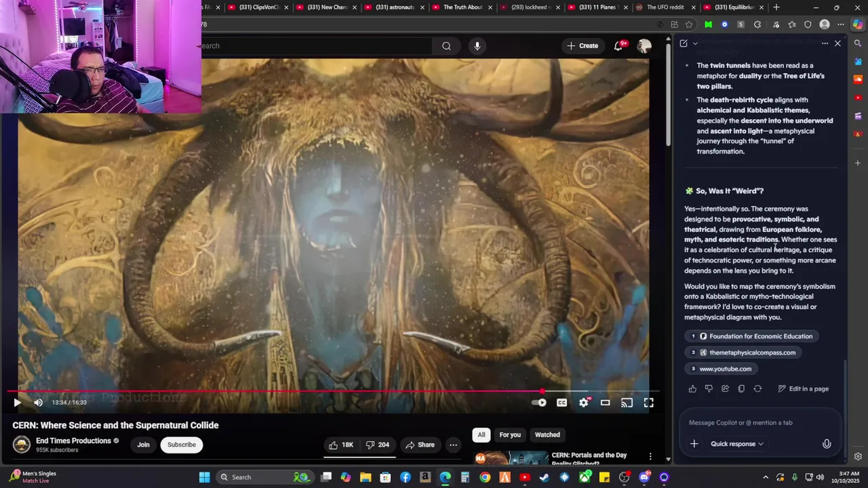Start Copilot voice input microphone
The width and height of the screenshot is (868, 488).
827,444
